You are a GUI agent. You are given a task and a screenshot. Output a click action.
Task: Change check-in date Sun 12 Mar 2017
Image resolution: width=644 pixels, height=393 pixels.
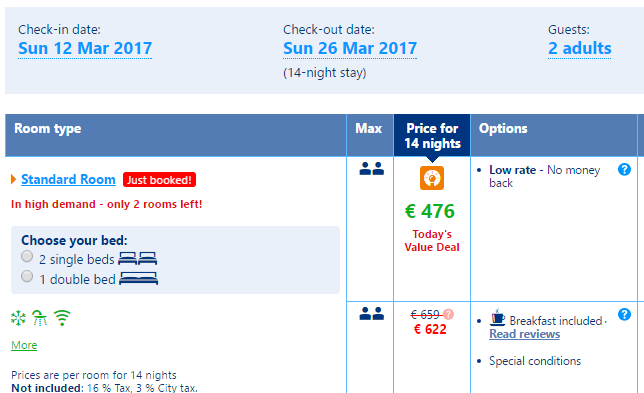(85, 48)
